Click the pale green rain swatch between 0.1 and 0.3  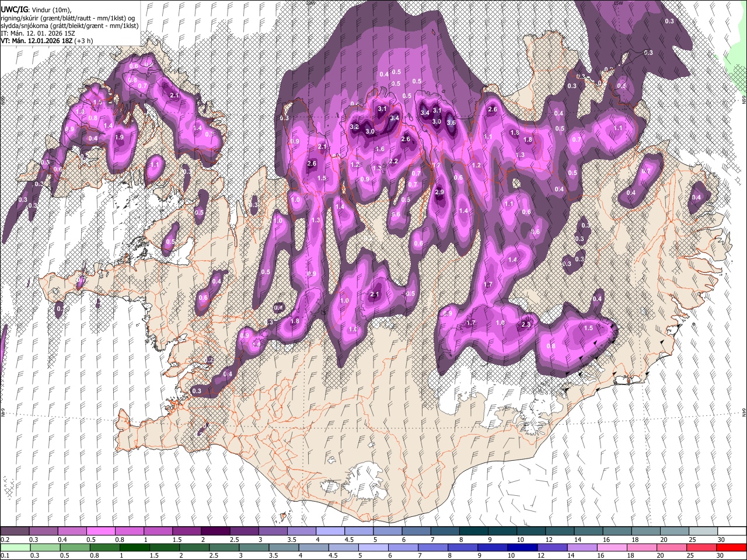(x=15, y=547)
